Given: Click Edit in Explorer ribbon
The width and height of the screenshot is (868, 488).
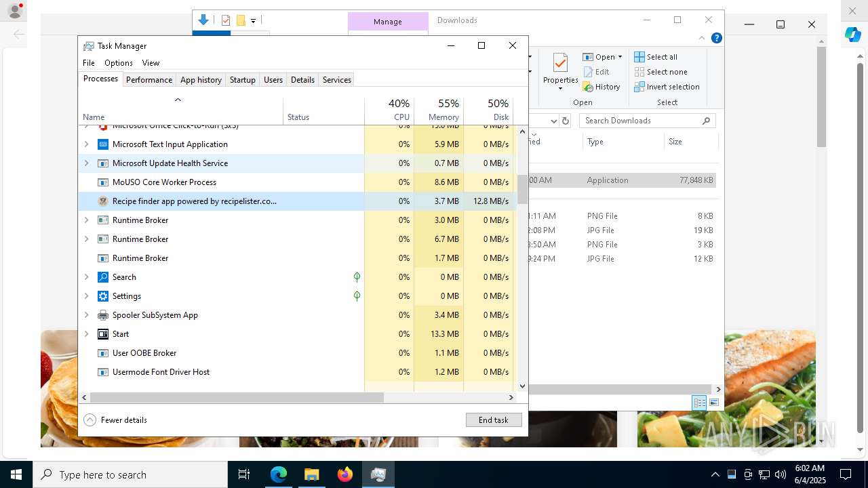Looking at the screenshot, I should coord(596,72).
